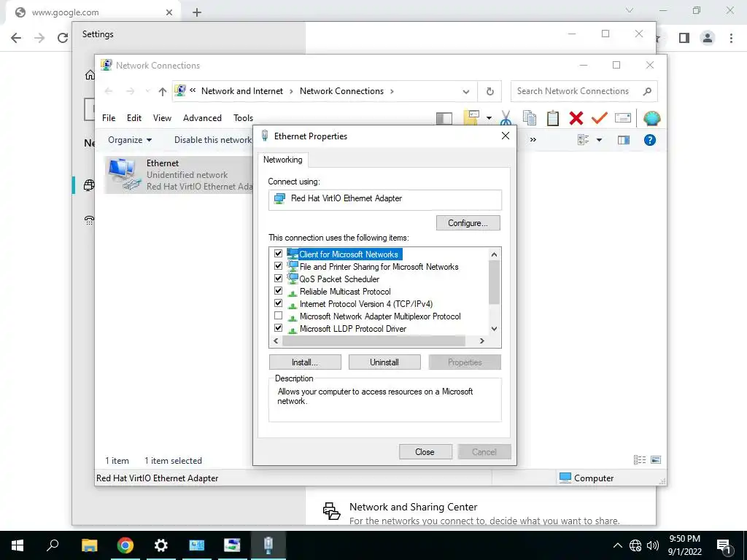
Task: Click vertical scrollbar down arrow in items list
Action: (494, 329)
